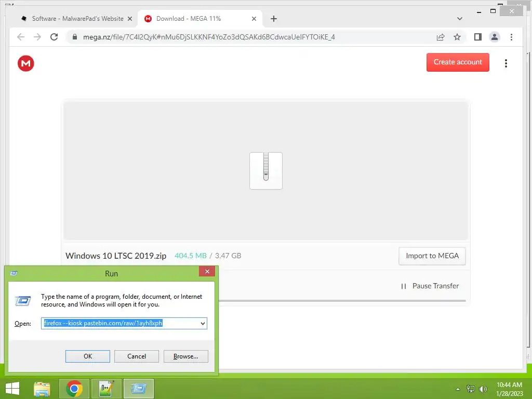Click the Windows 10 LTSC 2019.zip filename
532x399 pixels.
coord(116,256)
